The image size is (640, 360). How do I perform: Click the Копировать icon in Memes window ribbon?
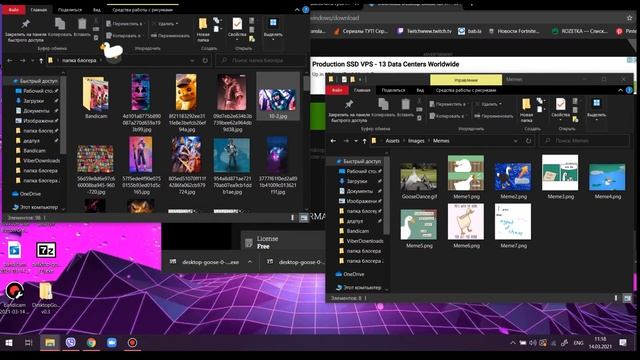[383, 104]
